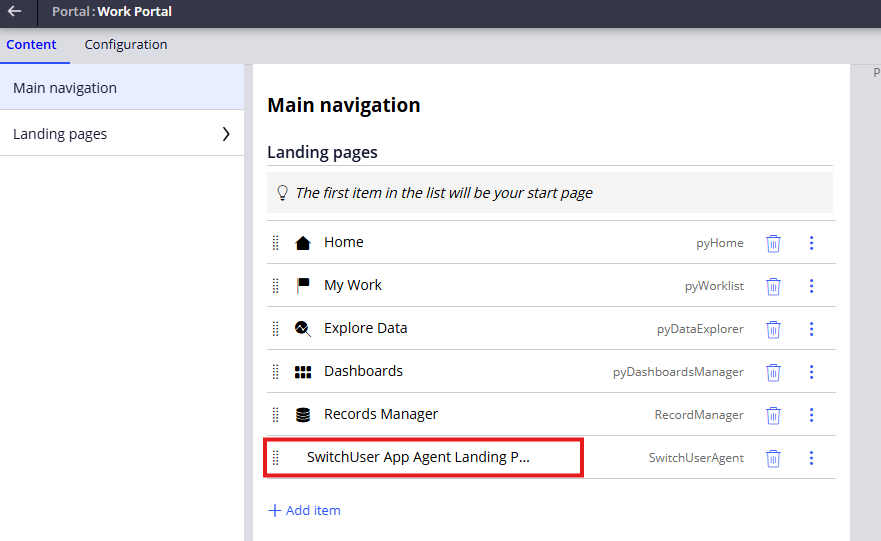This screenshot has width=881, height=541.
Task: Delete the Records Manager entry
Action: coord(773,415)
